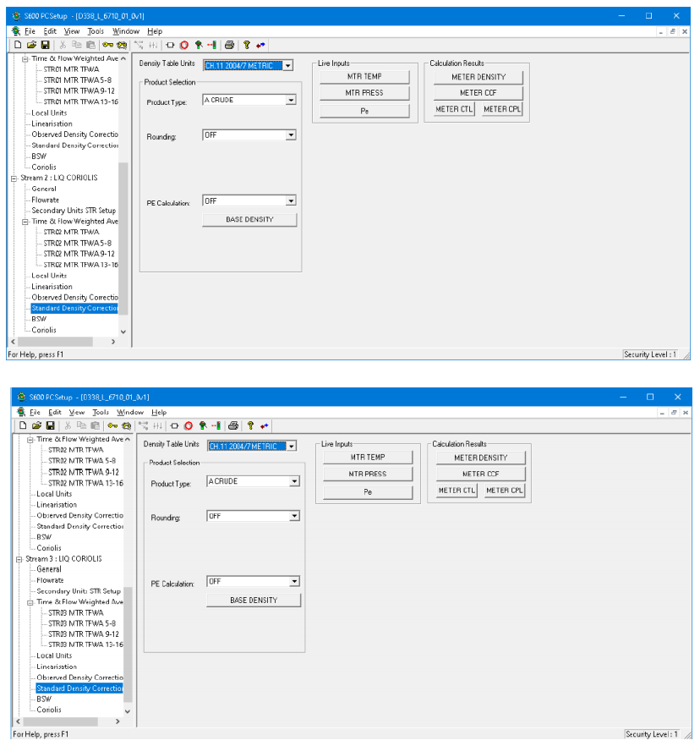The width and height of the screenshot is (700, 746).
Task: Open Product Type dropdown in bottom window
Action: (295, 481)
